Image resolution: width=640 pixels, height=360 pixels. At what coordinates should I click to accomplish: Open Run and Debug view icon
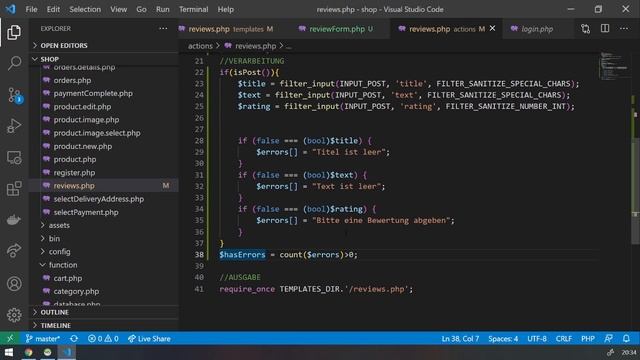pyautogui.click(x=14, y=126)
